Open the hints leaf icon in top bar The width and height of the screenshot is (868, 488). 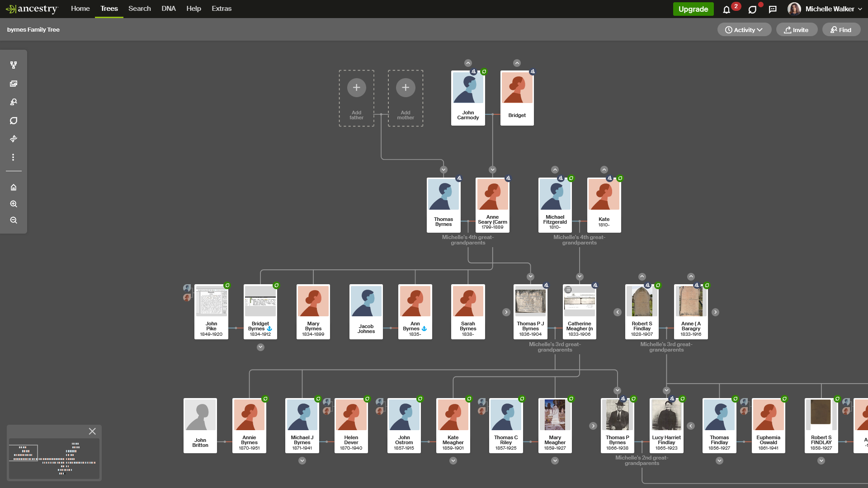tap(752, 9)
